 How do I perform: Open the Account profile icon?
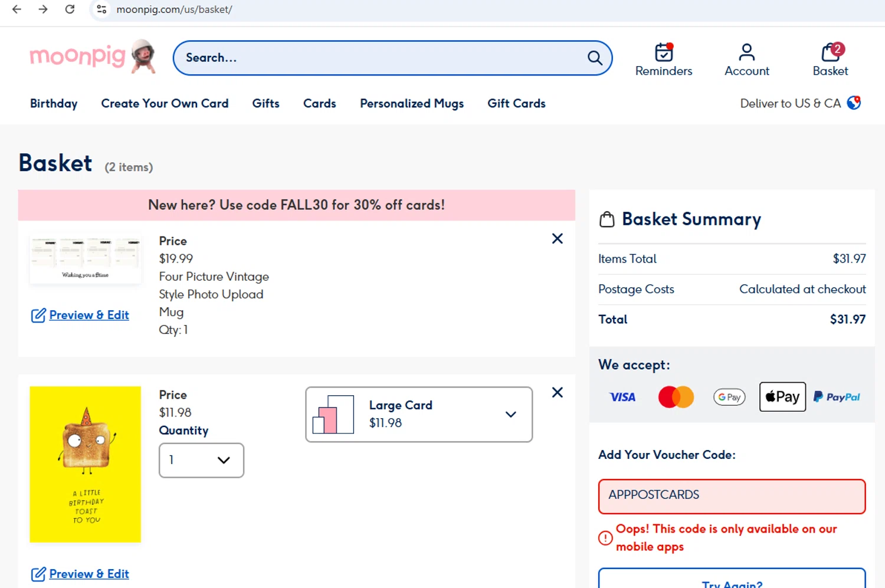pos(746,52)
